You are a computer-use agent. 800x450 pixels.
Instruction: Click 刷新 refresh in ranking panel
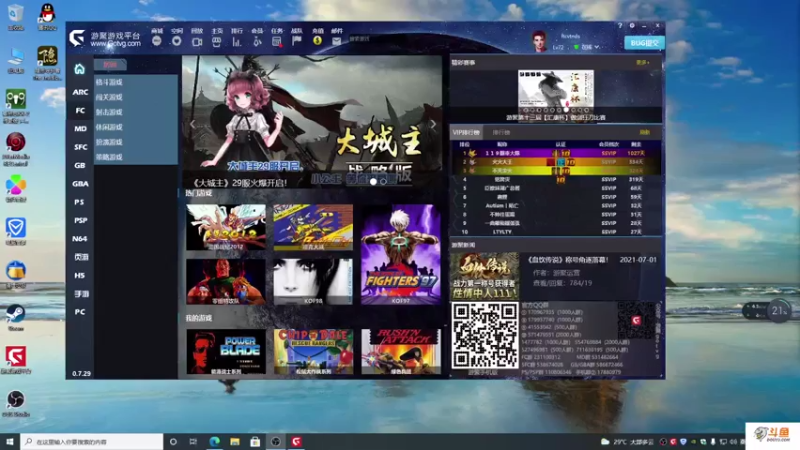pyautogui.click(x=645, y=133)
